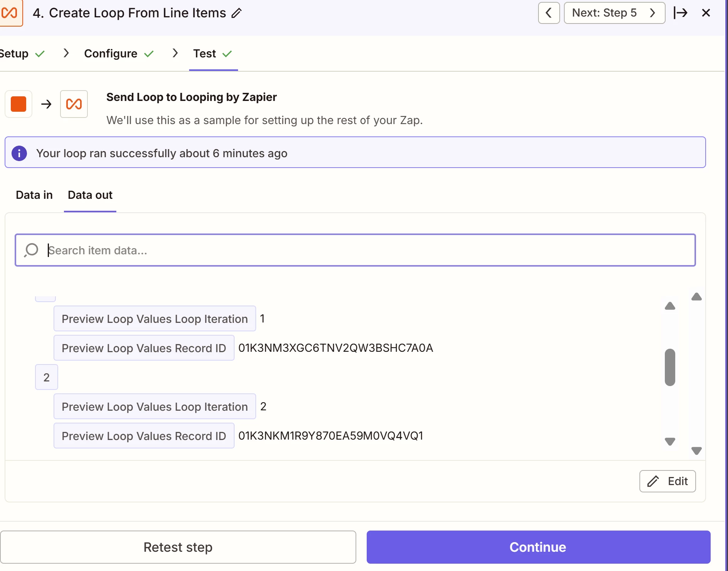Click the inner scrollbar thumb

click(x=670, y=367)
